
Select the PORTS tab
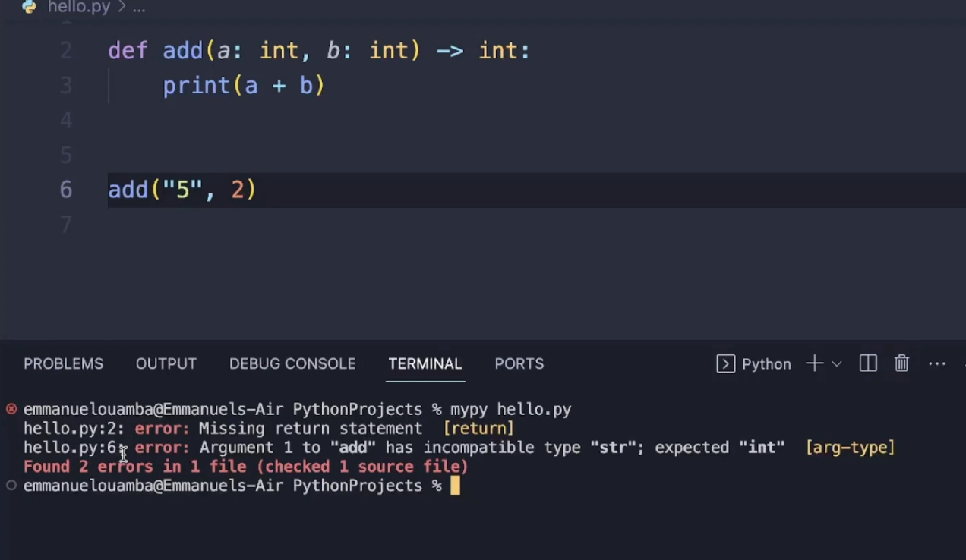(519, 364)
